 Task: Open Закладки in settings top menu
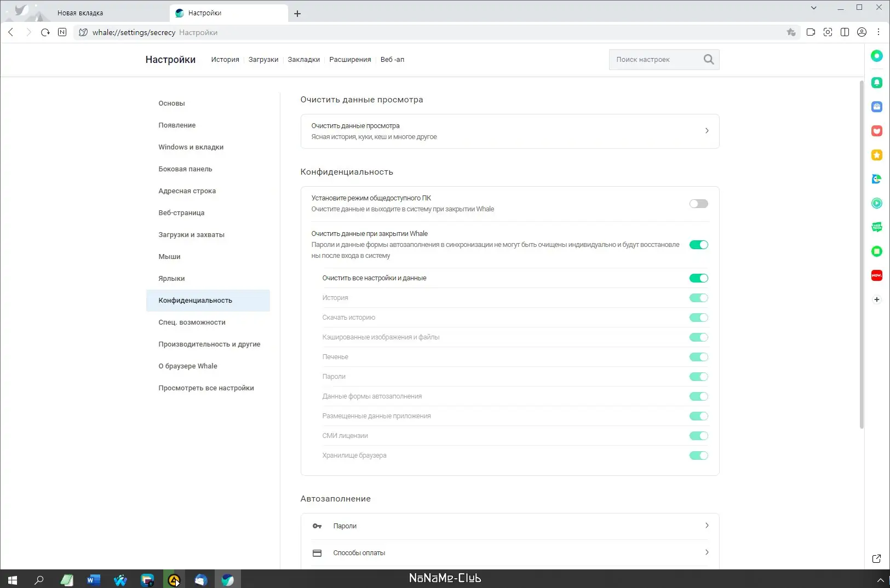coord(304,60)
